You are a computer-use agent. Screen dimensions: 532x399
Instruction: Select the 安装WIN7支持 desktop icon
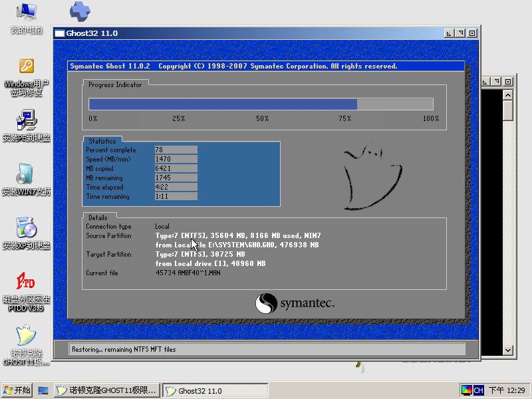pos(26,180)
